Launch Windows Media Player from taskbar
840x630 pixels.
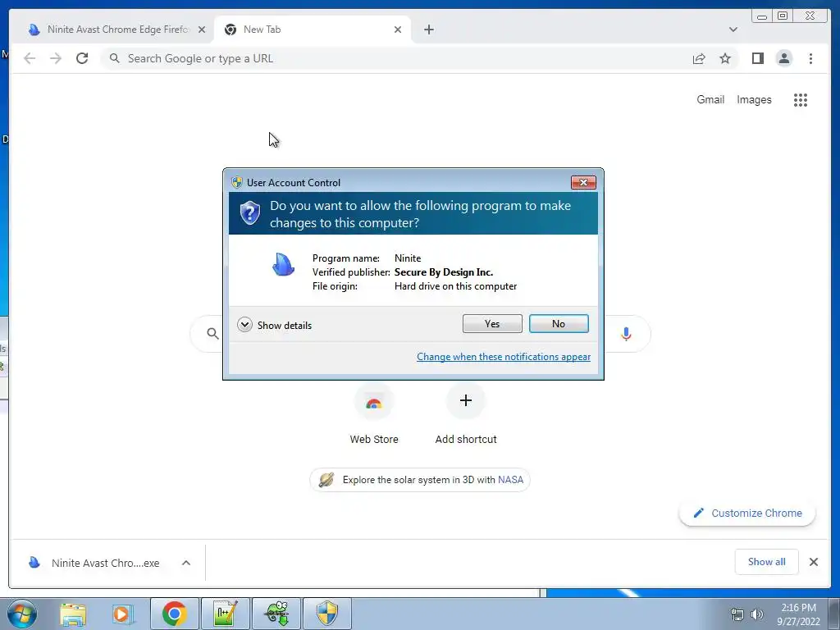tap(123, 614)
